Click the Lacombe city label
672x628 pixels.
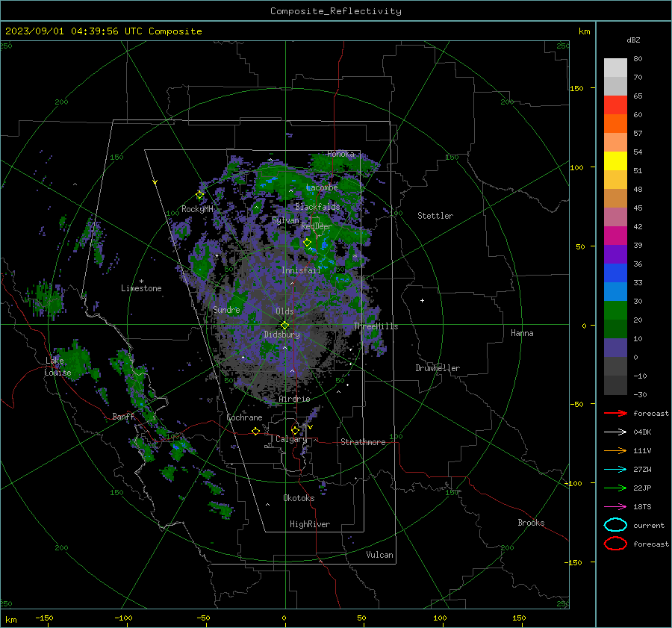[322, 187]
